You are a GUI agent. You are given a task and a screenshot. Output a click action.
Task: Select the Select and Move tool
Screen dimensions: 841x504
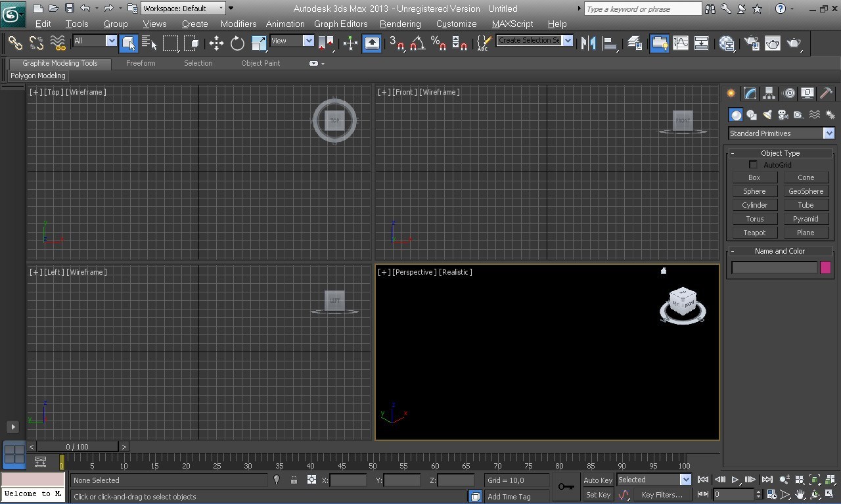(216, 43)
